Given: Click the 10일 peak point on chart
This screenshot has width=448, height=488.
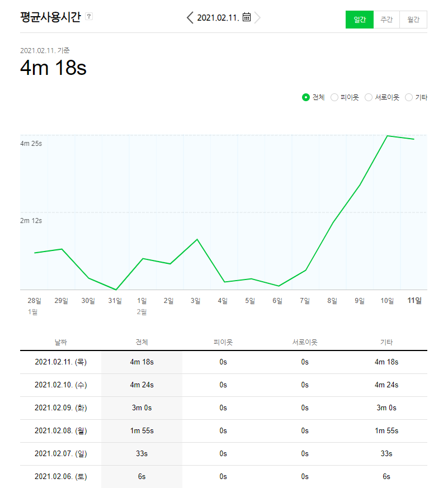Looking at the screenshot, I should [x=387, y=136].
